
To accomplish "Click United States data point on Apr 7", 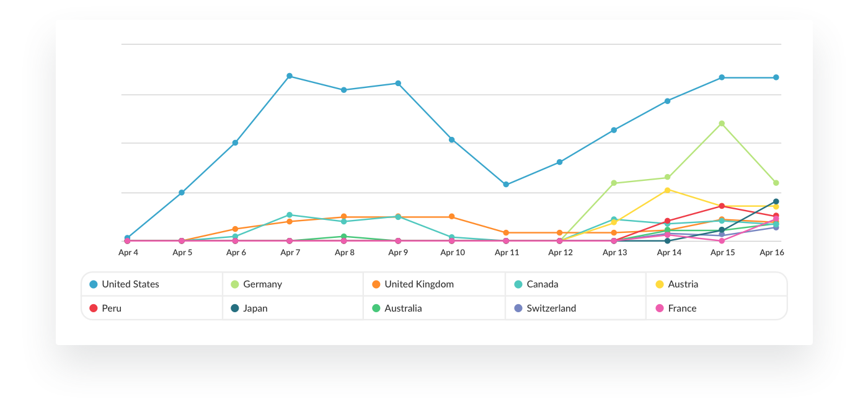I will pyautogui.click(x=290, y=76).
